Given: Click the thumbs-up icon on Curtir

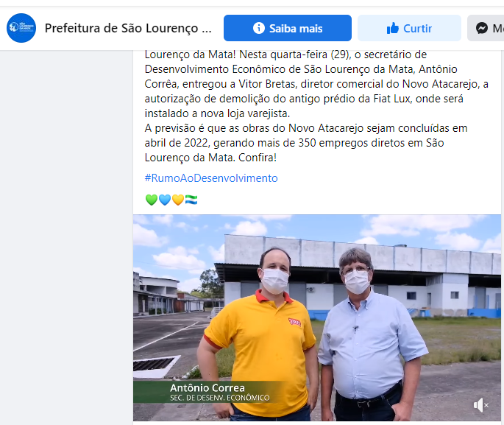Looking at the screenshot, I should coord(392,28).
